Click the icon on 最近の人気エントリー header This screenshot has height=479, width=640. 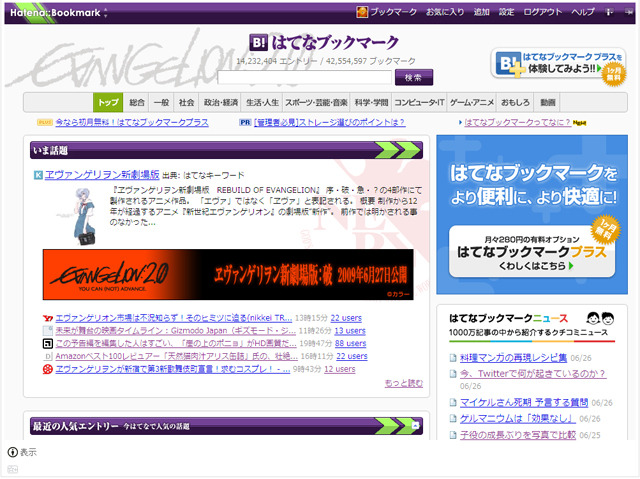(x=415, y=426)
